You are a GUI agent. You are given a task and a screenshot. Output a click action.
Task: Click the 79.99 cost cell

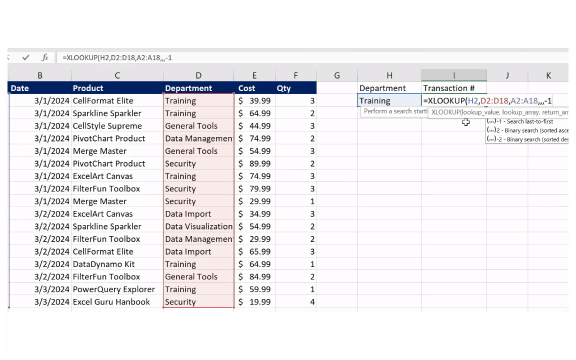[x=254, y=189]
